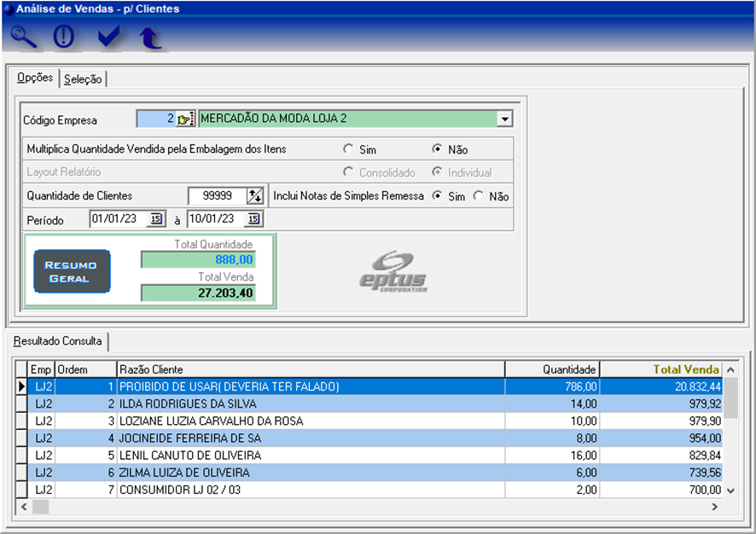Click the results table scroll down arrow
The height and width of the screenshot is (534, 756).
coord(730,491)
